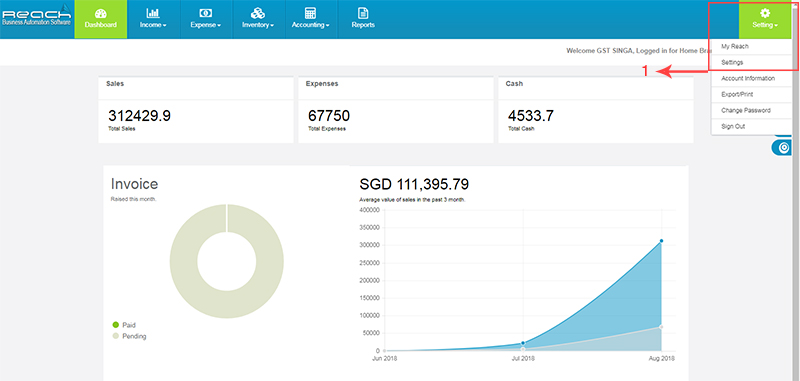Click the Jun 2018 axis label
Screen dimensions: 800x381
pos(384,359)
